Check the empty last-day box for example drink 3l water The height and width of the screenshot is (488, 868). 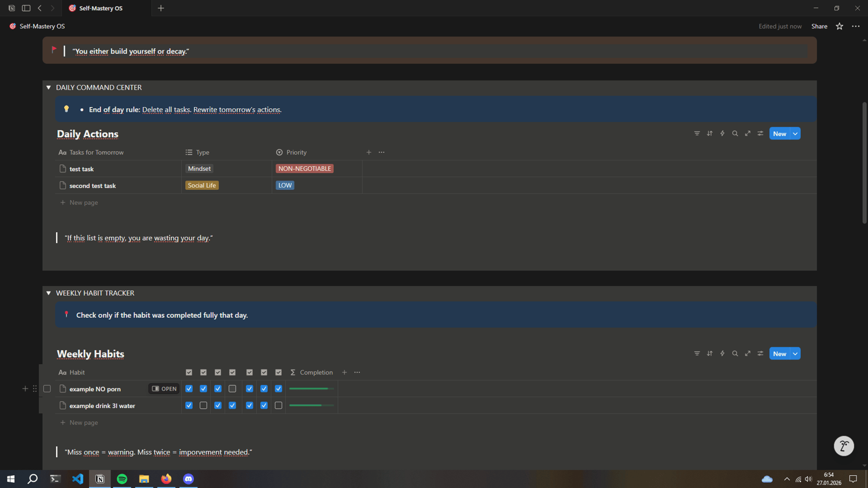pos(278,406)
